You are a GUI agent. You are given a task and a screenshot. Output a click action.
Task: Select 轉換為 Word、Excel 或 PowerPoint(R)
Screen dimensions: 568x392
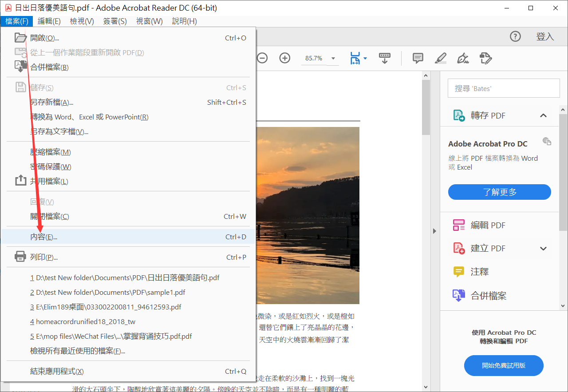pos(128,117)
